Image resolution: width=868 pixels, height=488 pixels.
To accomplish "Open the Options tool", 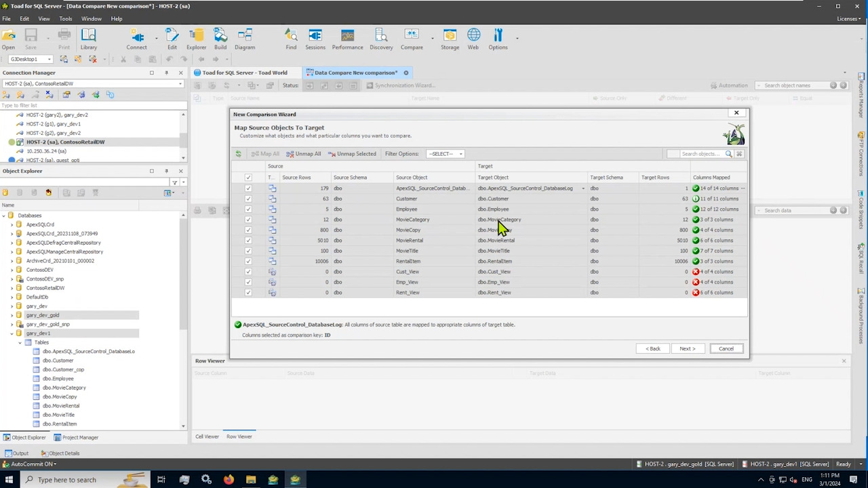I will pyautogui.click(x=498, y=39).
